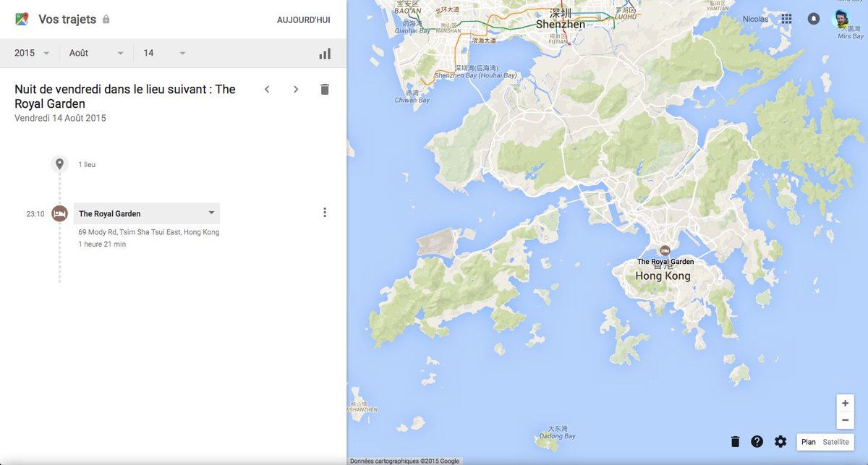
Task: Go to the next day arrow
Action: [296, 89]
